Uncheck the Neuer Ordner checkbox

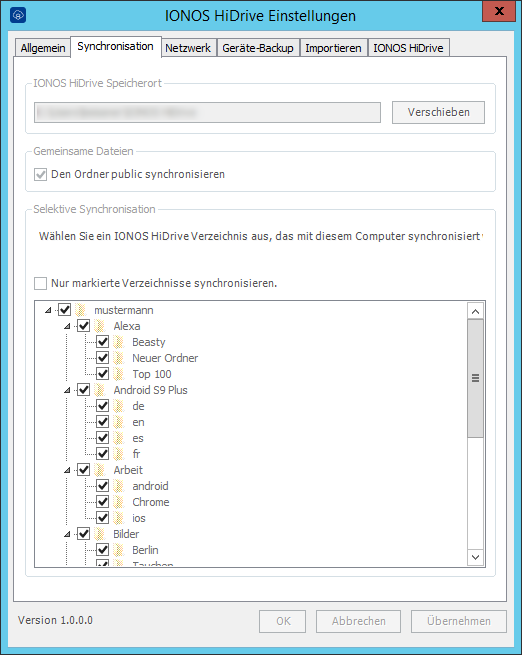click(103, 358)
